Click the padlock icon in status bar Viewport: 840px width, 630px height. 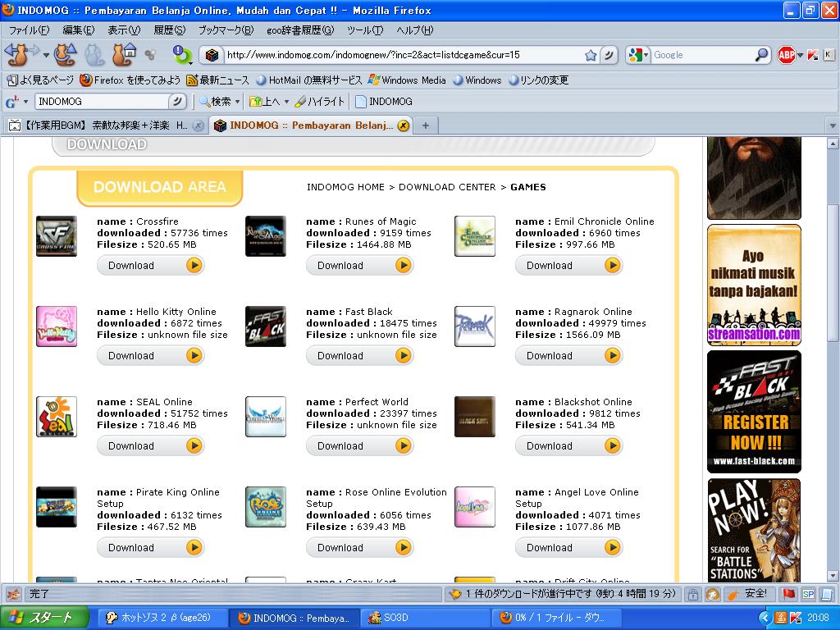692,594
